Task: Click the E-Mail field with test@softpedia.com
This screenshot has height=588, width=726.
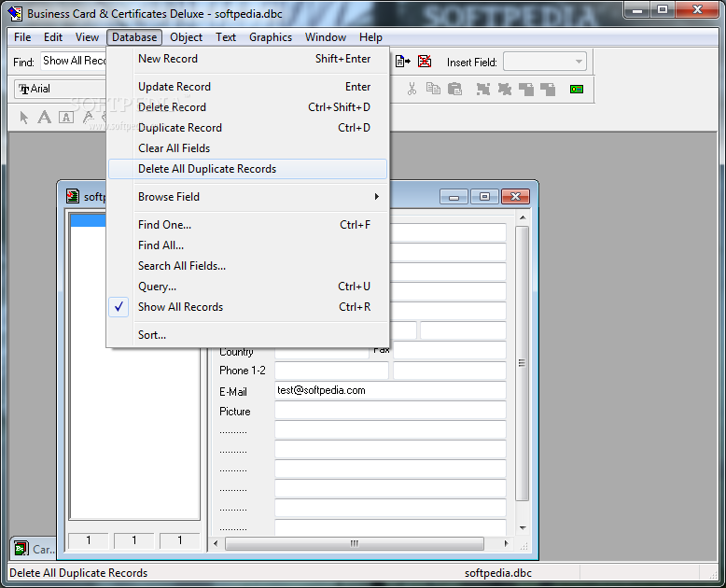Action: pyautogui.click(x=390, y=390)
